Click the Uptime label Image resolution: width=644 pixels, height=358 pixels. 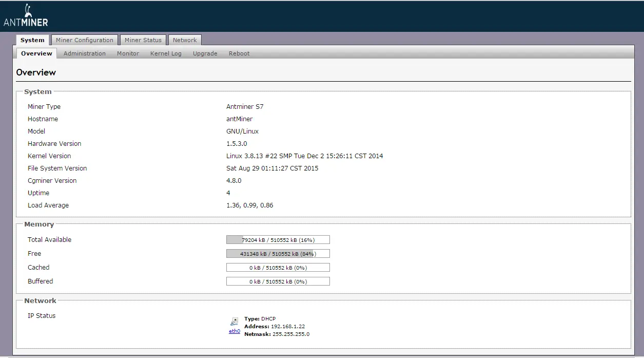click(x=38, y=193)
